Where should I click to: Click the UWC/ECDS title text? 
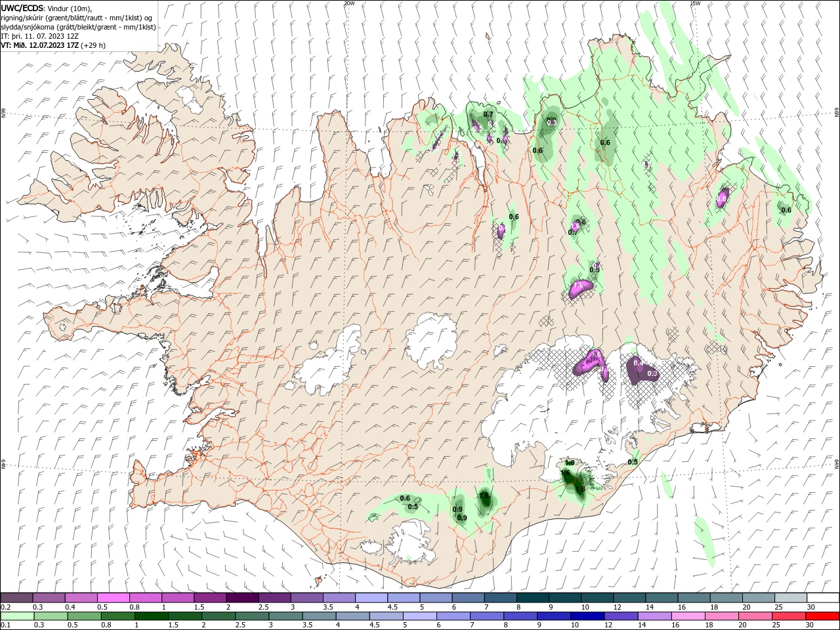coord(22,8)
